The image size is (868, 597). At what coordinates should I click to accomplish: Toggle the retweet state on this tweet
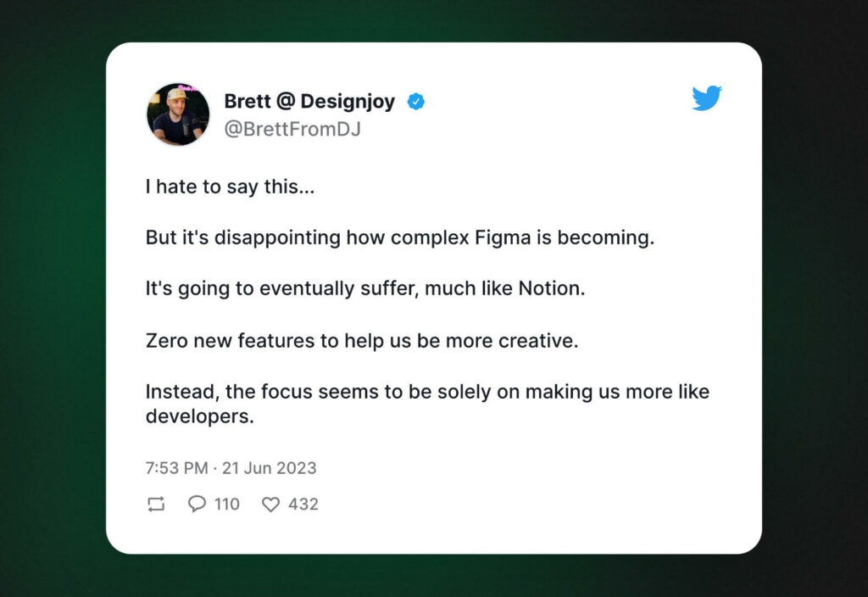pos(155,504)
